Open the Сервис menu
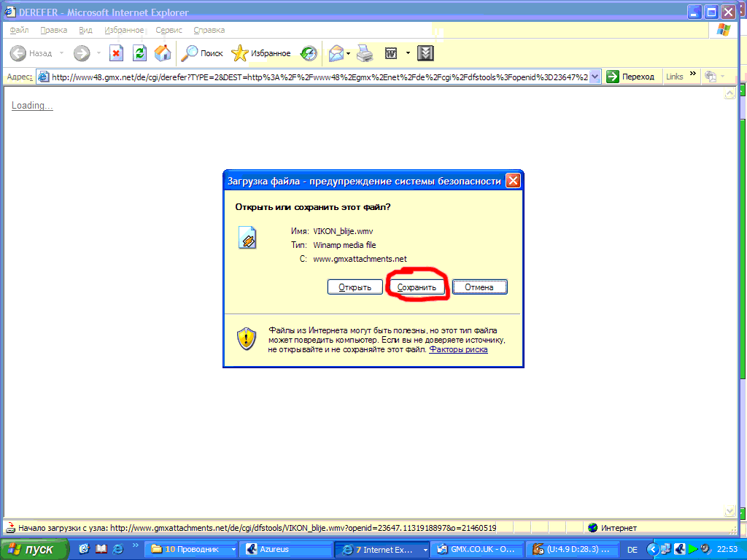The width and height of the screenshot is (747, 560). coord(169,30)
